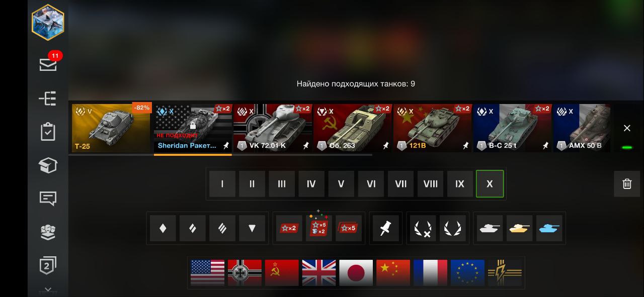Toggle the premium gold tank type filter
The height and width of the screenshot is (297, 644).
[x=519, y=228]
